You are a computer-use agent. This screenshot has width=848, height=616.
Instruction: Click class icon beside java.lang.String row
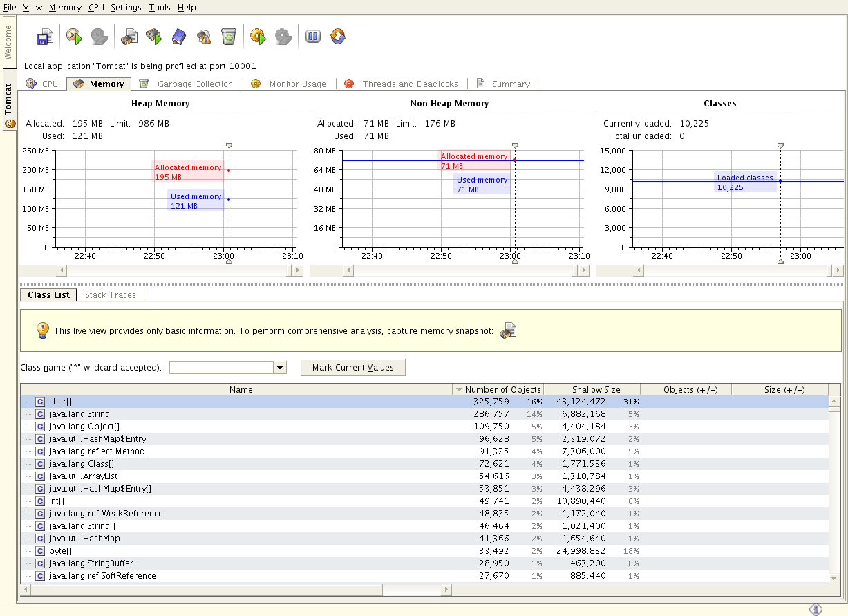click(40, 414)
